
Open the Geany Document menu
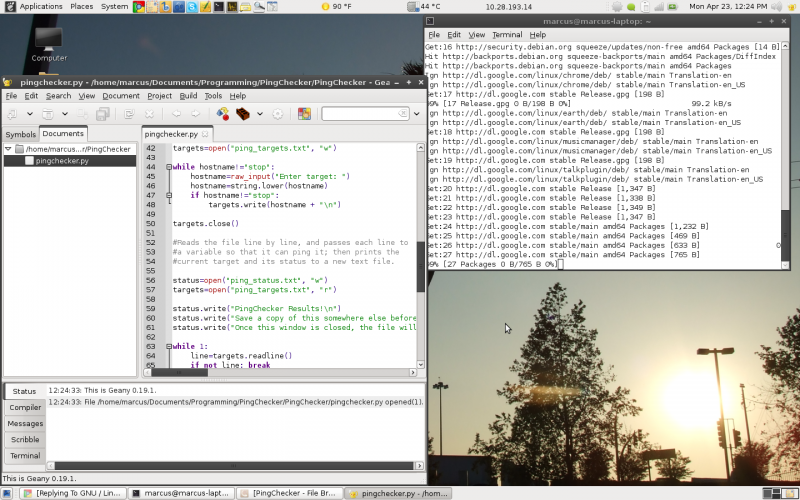(120, 96)
